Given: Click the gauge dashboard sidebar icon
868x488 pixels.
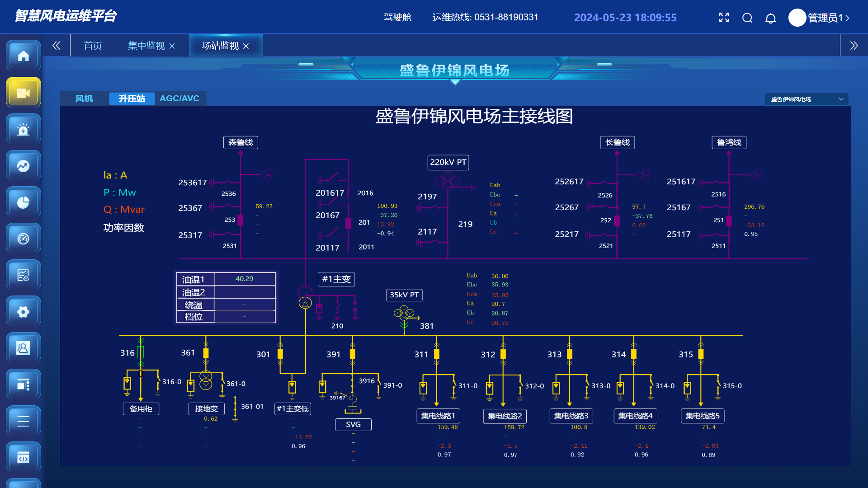Looking at the screenshot, I should pyautogui.click(x=23, y=239).
